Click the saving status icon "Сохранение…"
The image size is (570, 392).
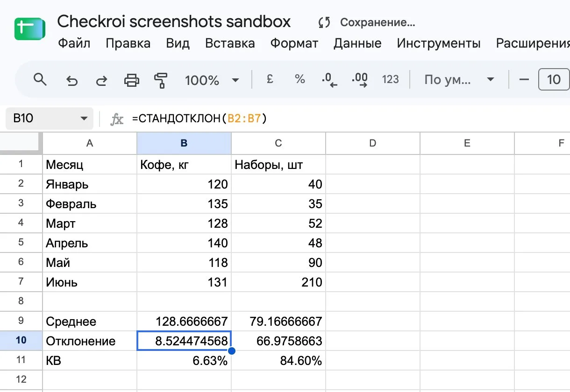click(324, 22)
